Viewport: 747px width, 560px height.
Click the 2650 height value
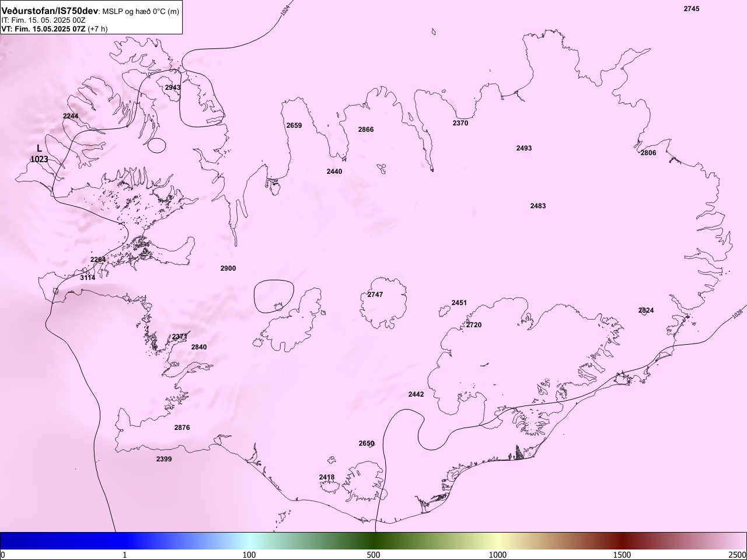(x=366, y=443)
